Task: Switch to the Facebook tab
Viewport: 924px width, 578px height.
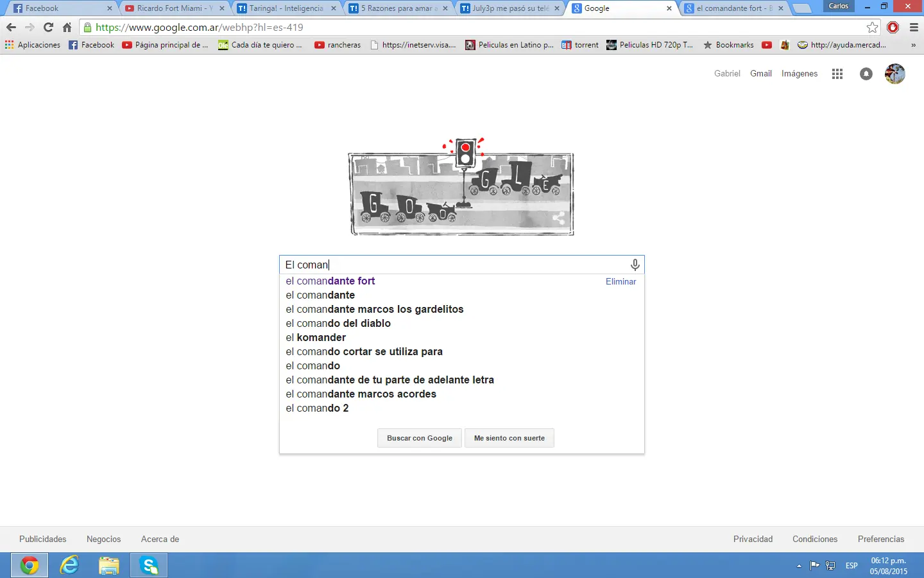Action: pos(62,8)
